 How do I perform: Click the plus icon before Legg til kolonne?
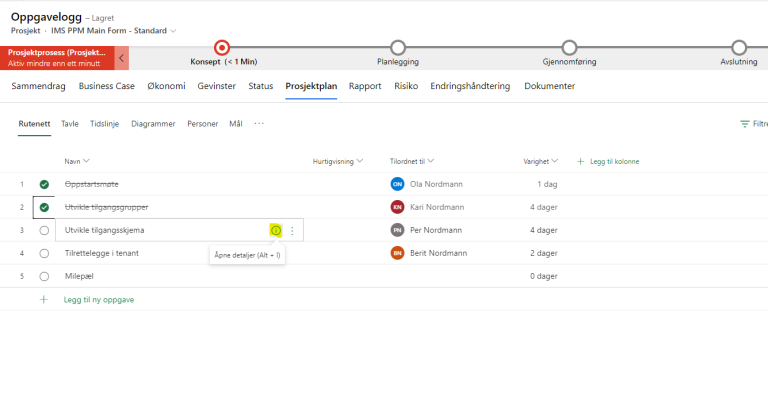pos(580,161)
